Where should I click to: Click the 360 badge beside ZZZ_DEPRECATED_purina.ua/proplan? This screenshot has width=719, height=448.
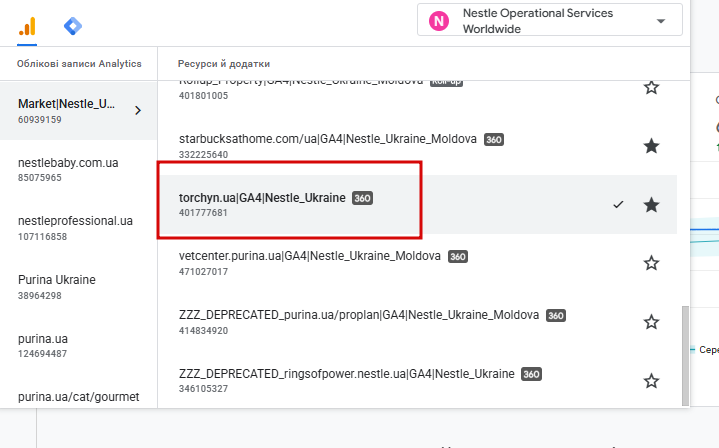pos(556,315)
